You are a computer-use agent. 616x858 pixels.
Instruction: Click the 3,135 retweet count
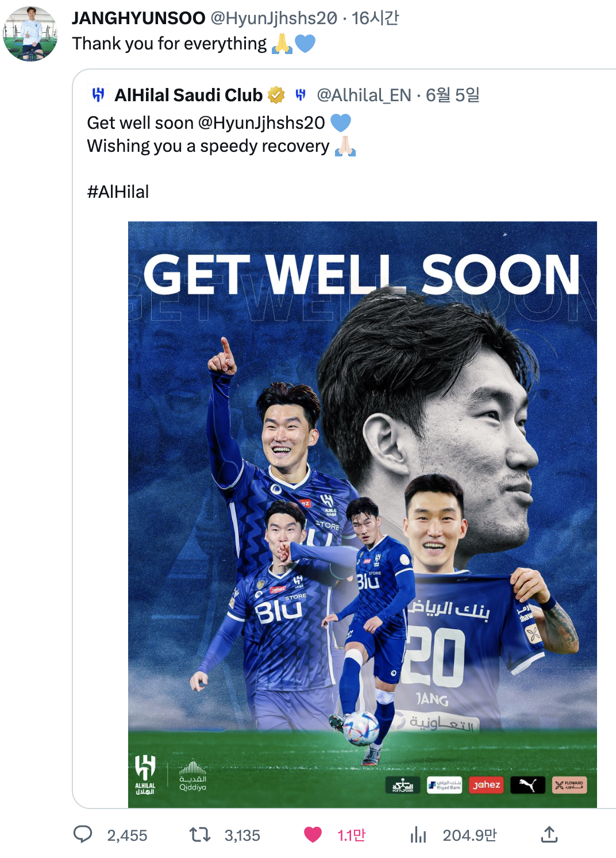(242, 835)
